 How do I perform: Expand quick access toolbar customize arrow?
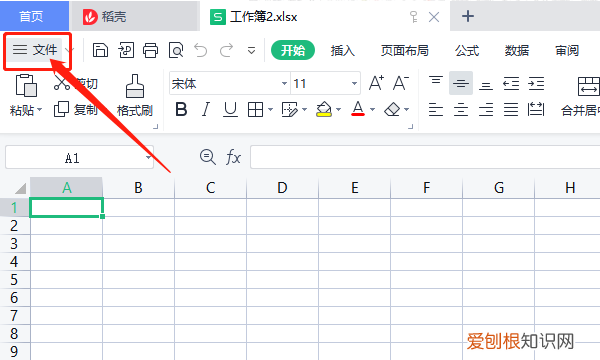(x=251, y=50)
